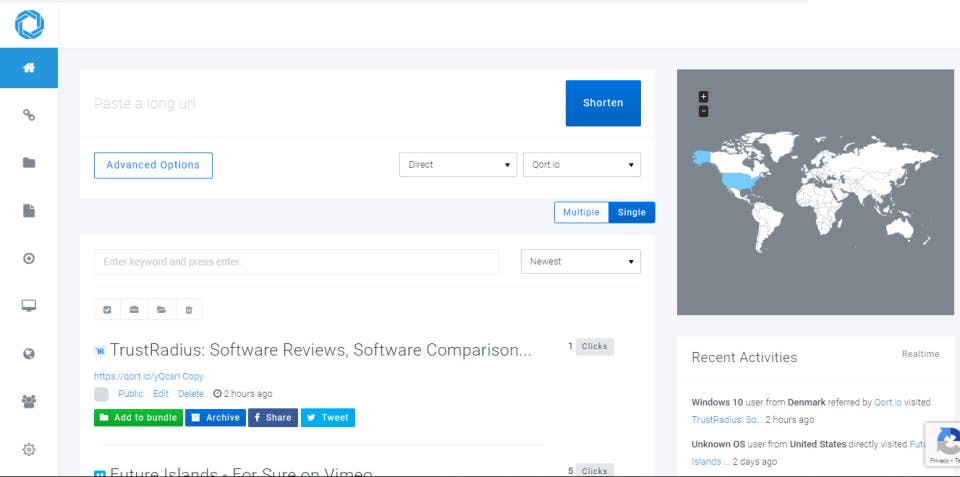Click the keyword search field
The image size is (960, 477).
(x=296, y=261)
